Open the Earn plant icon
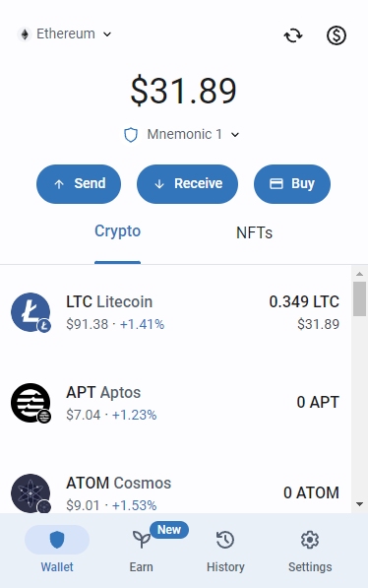 (142, 539)
